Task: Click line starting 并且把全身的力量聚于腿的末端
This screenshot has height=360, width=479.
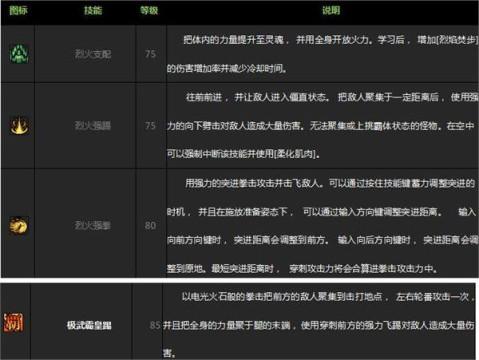Action: tap(319, 325)
